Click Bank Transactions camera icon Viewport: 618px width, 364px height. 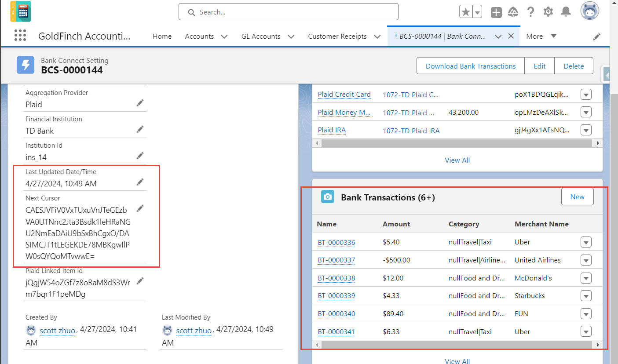tap(328, 197)
